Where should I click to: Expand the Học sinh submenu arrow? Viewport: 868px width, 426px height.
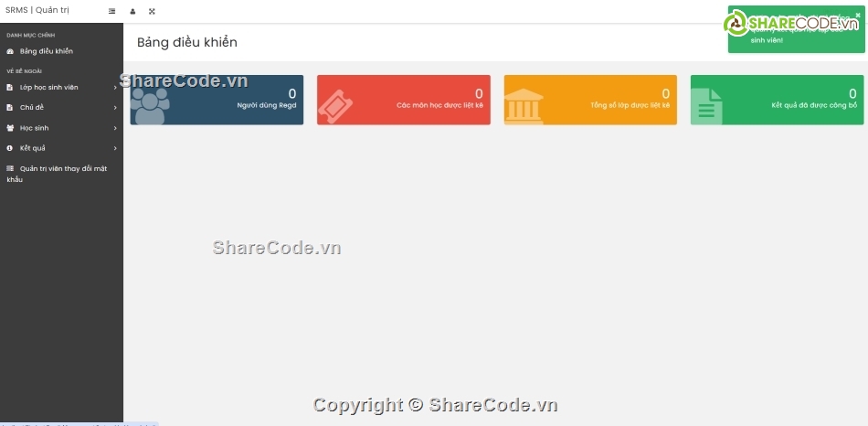tap(115, 128)
